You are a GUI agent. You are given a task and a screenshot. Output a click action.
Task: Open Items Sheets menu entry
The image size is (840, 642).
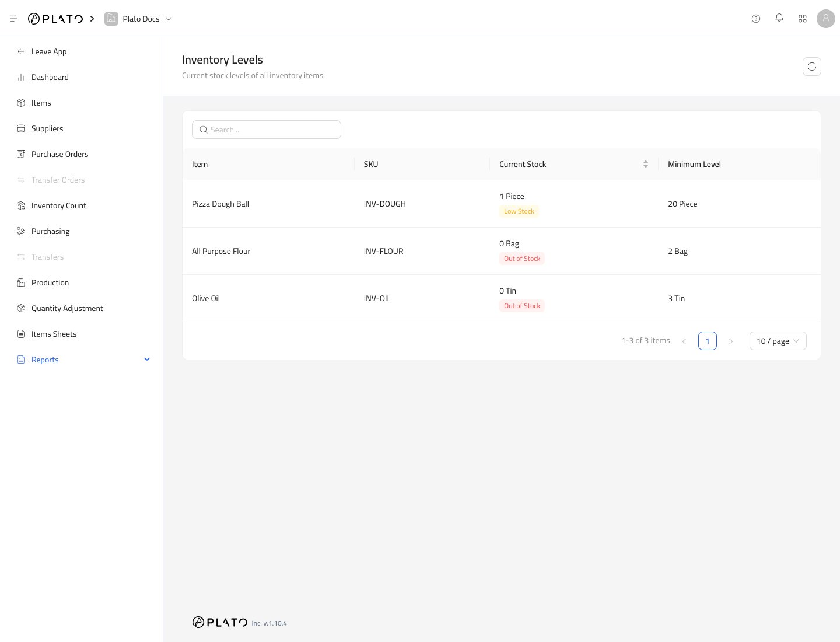54,334
